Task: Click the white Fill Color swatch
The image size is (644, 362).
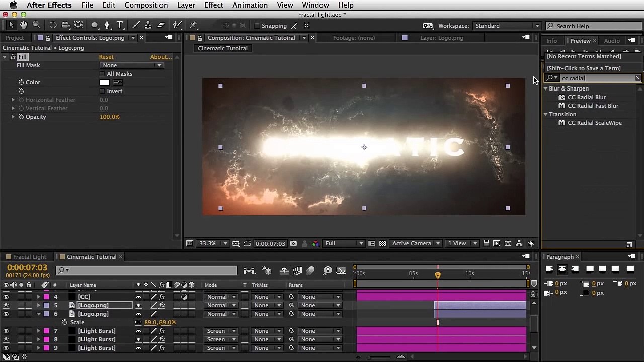Action: [104, 82]
